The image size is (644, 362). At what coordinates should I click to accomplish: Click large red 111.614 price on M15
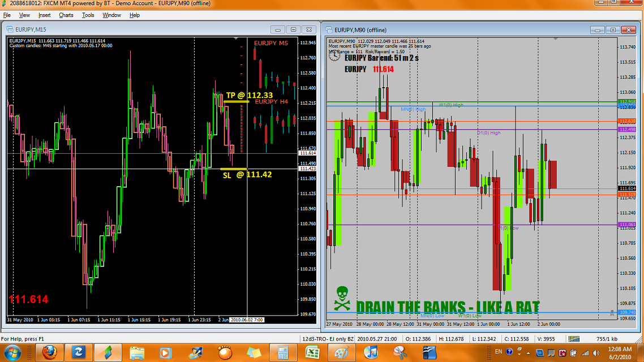(x=28, y=300)
